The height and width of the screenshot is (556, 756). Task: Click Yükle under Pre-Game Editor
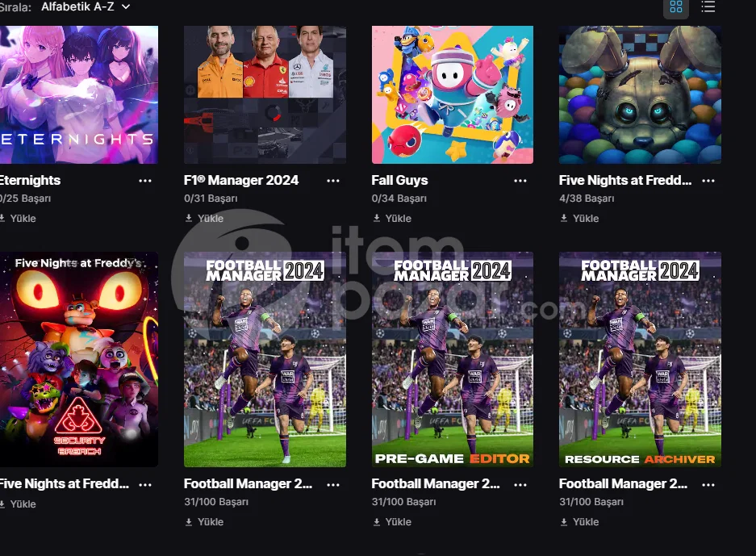[392, 522]
